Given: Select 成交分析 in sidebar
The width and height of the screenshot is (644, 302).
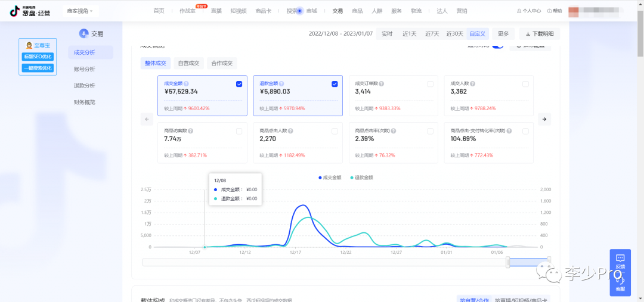Looking at the screenshot, I should pyautogui.click(x=91, y=52).
